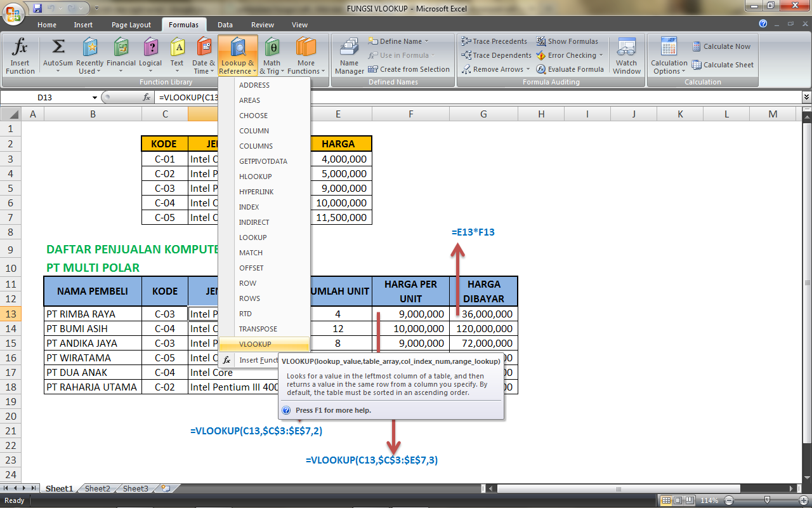Screen dimensions: 812x508
Task: Open the Remove Arrows dropdown arrow
Action: (x=528, y=69)
